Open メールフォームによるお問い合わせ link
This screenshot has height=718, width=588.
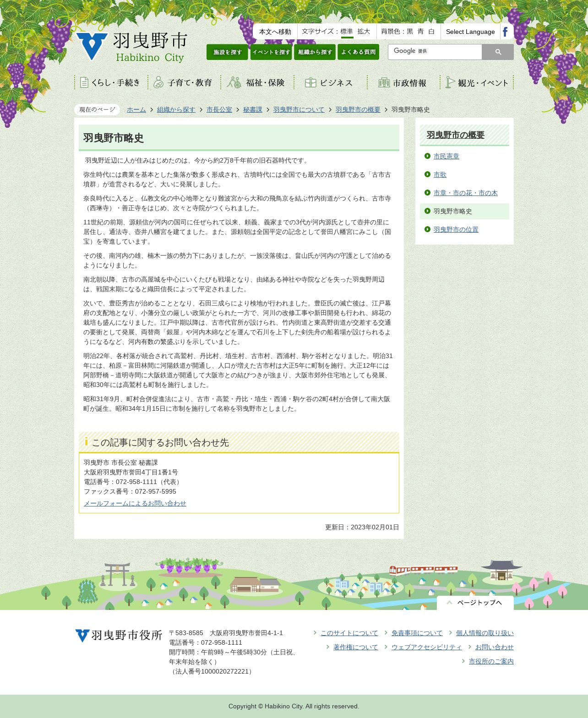(135, 503)
